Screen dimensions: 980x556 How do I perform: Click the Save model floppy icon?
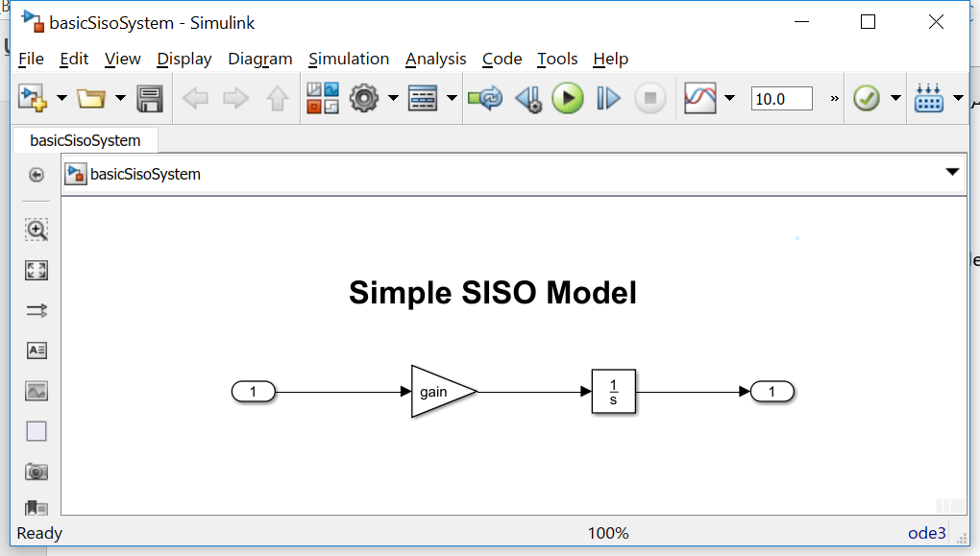click(x=149, y=98)
